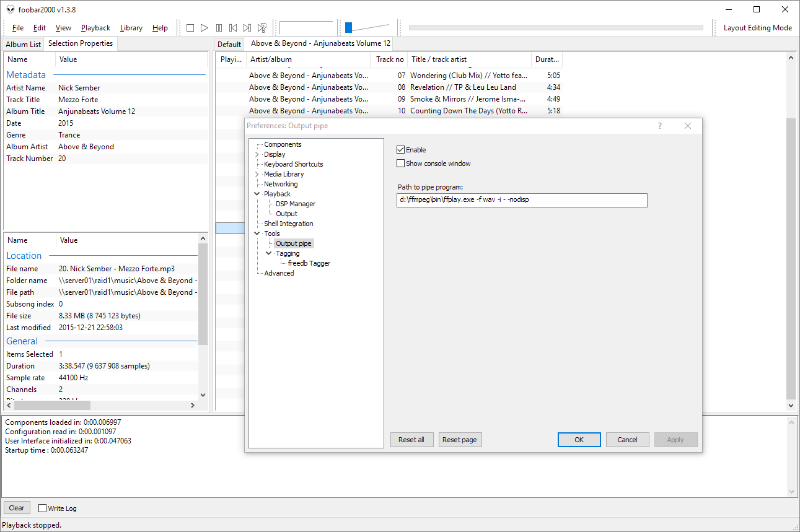800x532 pixels.
Task: Close the Preferences dialog with X
Action: point(688,126)
